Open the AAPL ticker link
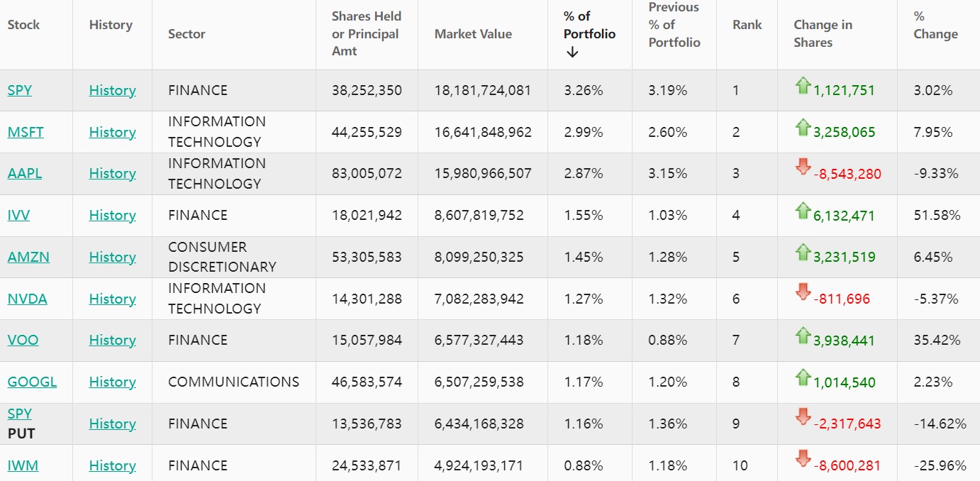 pyautogui.click(x=25, y=173)
